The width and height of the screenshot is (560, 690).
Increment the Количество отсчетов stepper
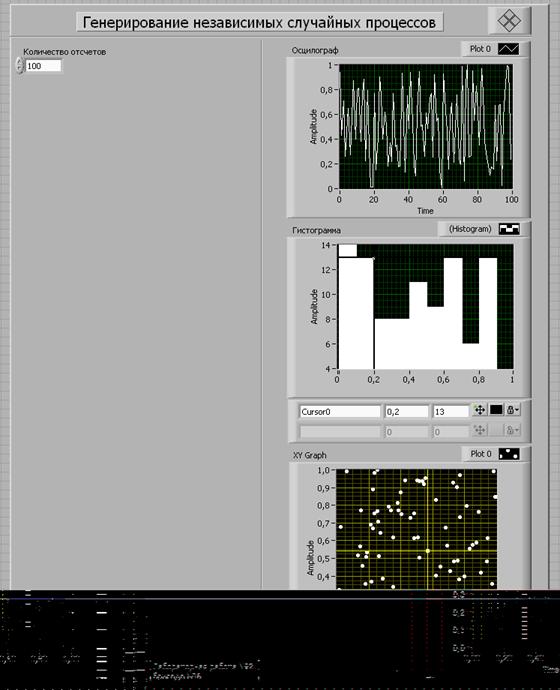[19, 62]
